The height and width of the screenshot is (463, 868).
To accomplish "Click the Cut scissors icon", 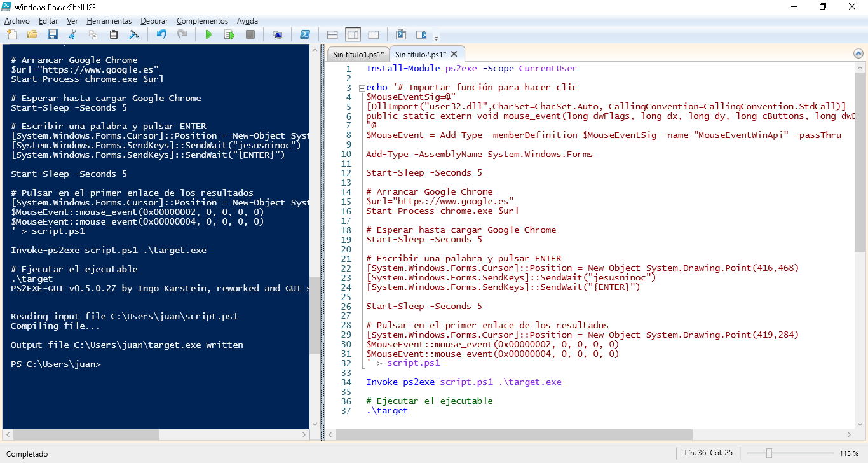I will click(x=72, y=34).
